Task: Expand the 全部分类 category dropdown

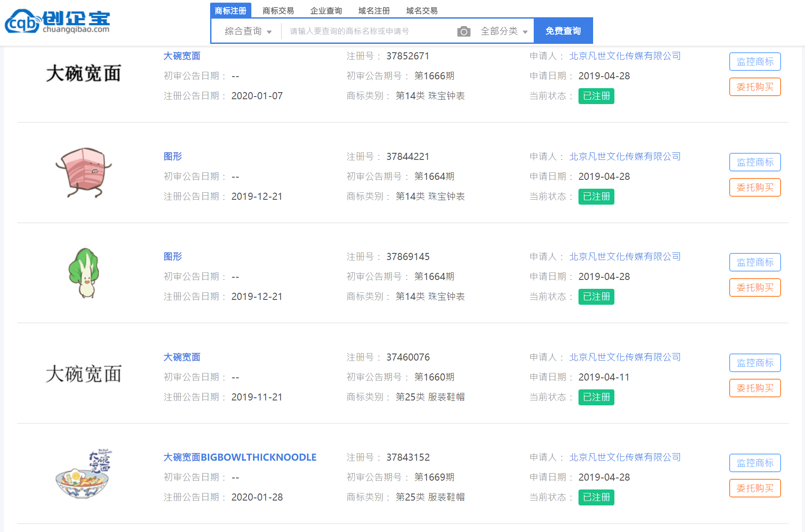Action: click(504, 31)
